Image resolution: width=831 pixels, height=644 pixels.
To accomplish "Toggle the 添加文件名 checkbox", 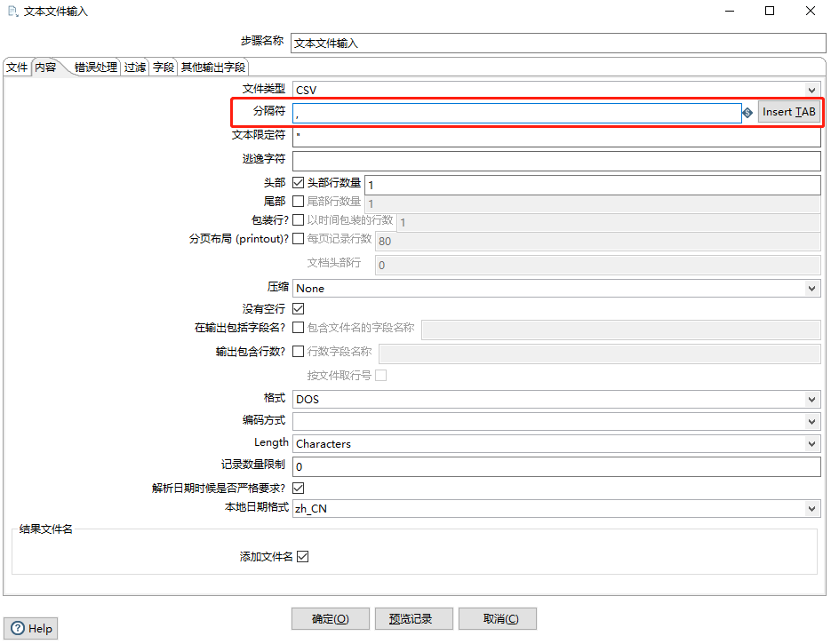I will (302, 557).
